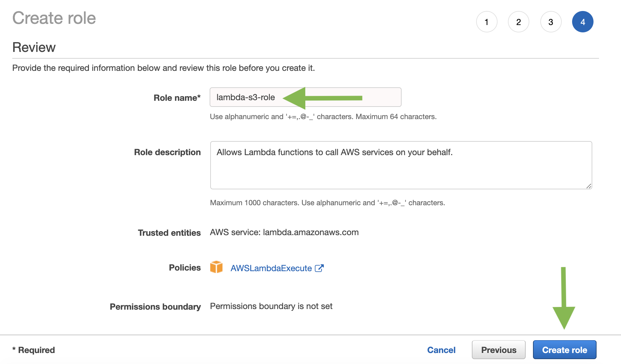Click the active step 4 circle
The height and width of the screenshot is (364, 621).
[x=582, y=22]
